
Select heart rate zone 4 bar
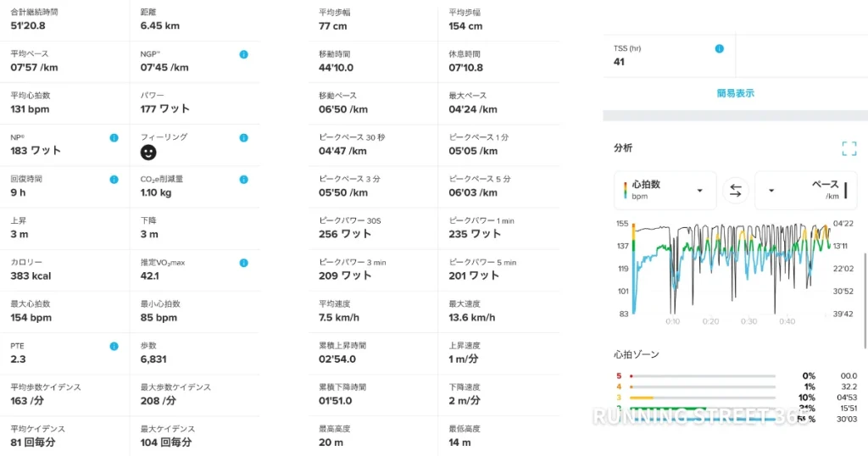coord(703,386)
